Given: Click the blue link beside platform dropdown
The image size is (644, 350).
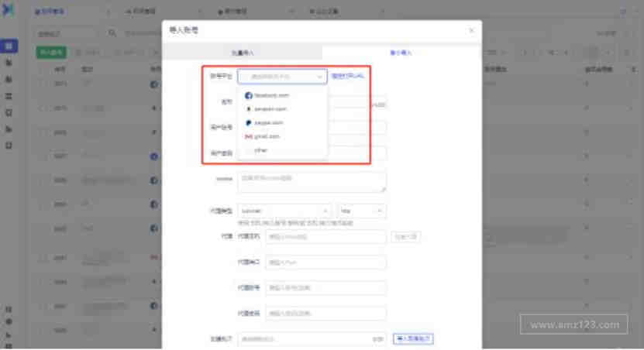Looking at the screenshot, I should pos(347,76).
